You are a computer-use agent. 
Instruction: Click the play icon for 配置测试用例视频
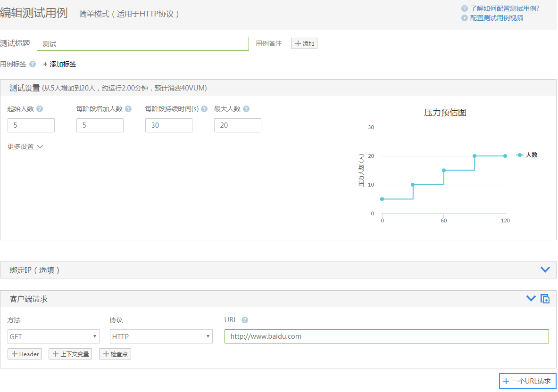tap(465, 18)
